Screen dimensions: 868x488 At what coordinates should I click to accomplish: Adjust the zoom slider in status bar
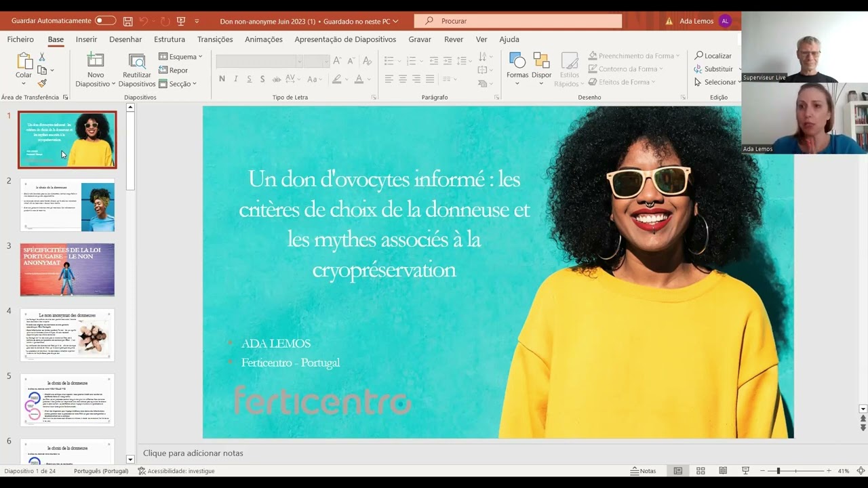(795, 471)
